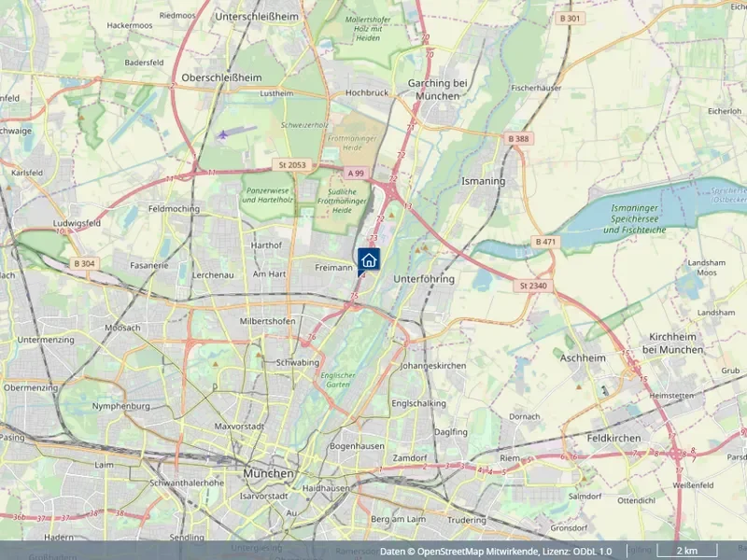Click the St 2340 road shield
This screenshot has width=747, height=560.
tap(533, 286)
